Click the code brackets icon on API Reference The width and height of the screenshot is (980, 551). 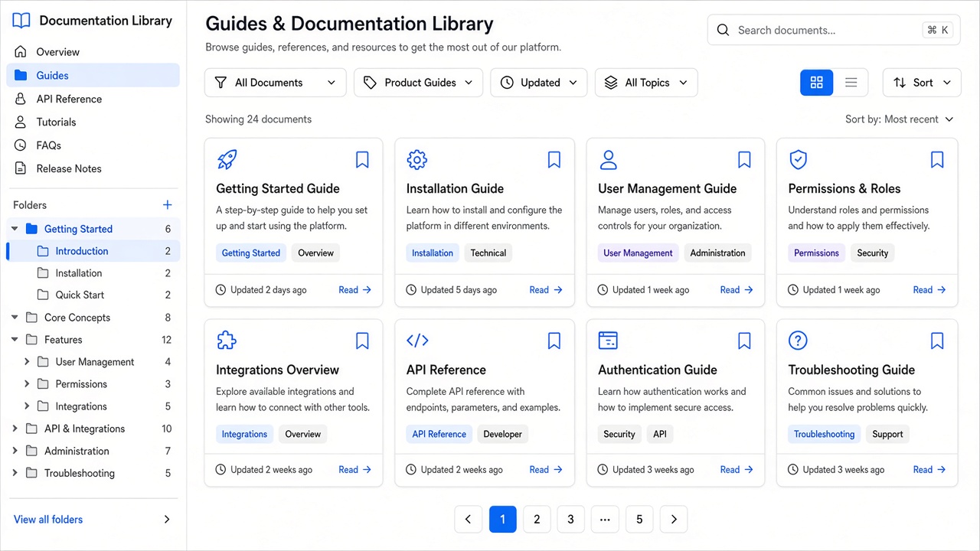pyautogui.click(x=417, y=341)
